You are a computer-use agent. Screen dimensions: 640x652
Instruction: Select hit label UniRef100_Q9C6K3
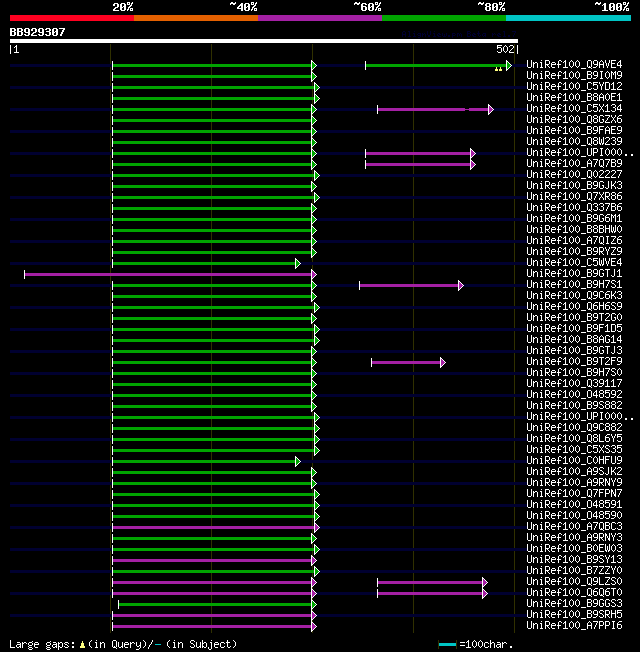[x=574, y=296]
